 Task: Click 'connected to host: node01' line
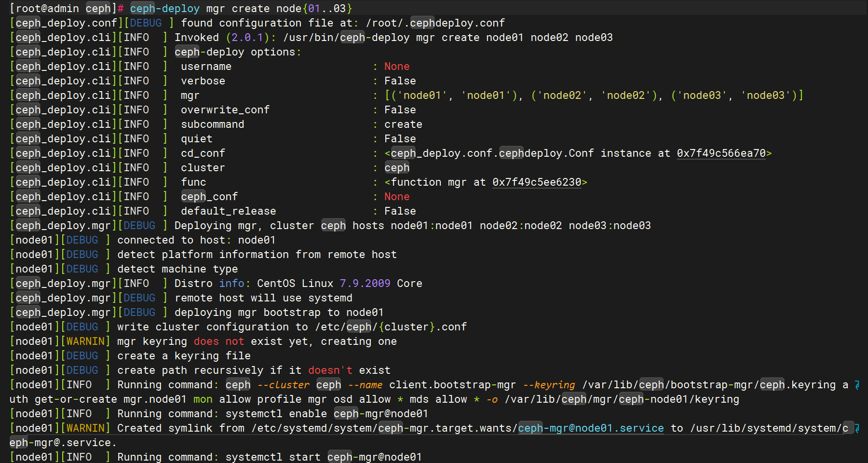click(197, 240)
